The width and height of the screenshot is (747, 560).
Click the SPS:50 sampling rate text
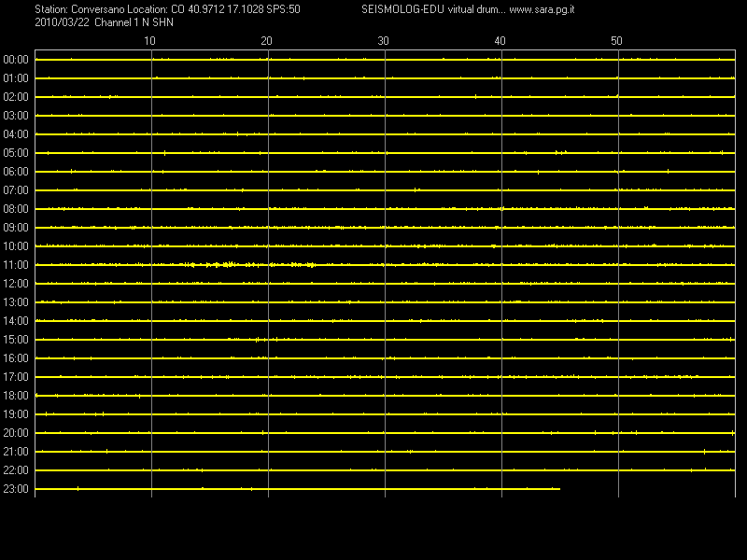(x=284, y=9)
